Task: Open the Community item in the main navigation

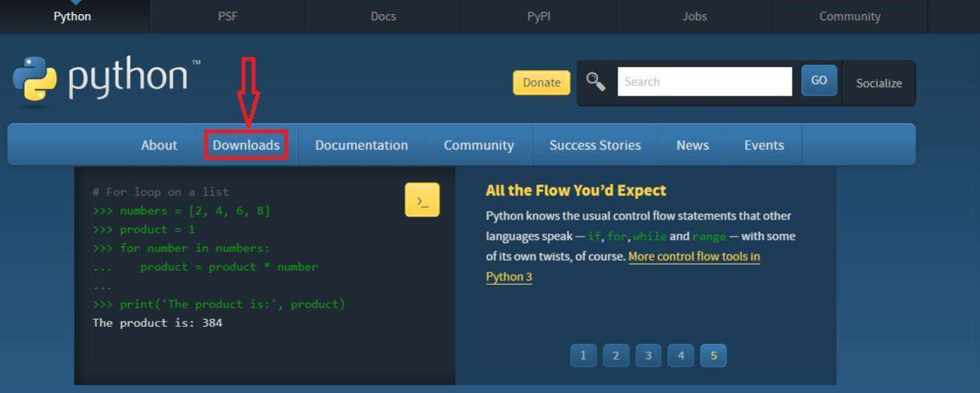Action: [x=479, y=145]
